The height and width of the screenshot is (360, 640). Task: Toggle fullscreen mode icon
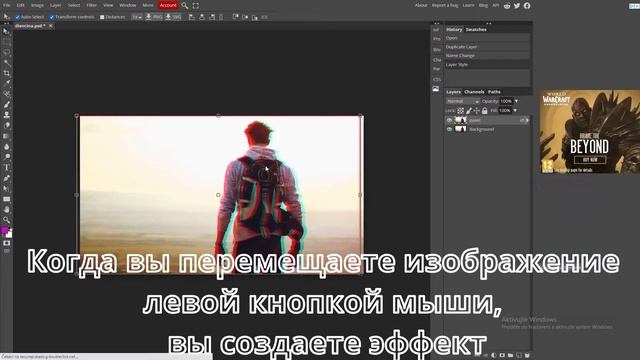[x=196, y=5]
